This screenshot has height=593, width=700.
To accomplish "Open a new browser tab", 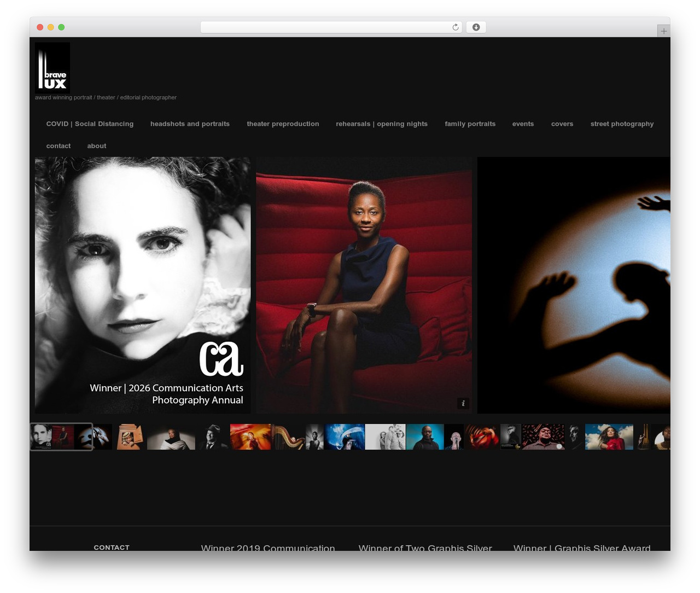I will tap(663, 31).
